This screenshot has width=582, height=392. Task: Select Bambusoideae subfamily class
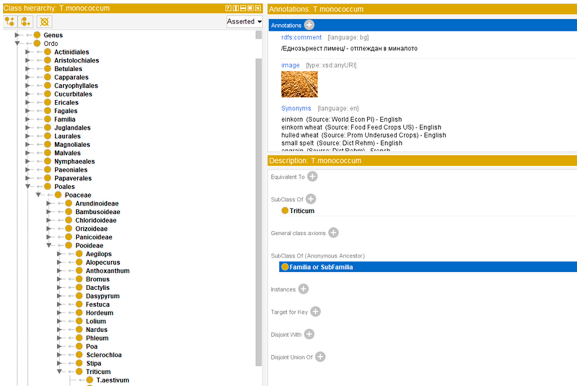[x=98, y=212]
